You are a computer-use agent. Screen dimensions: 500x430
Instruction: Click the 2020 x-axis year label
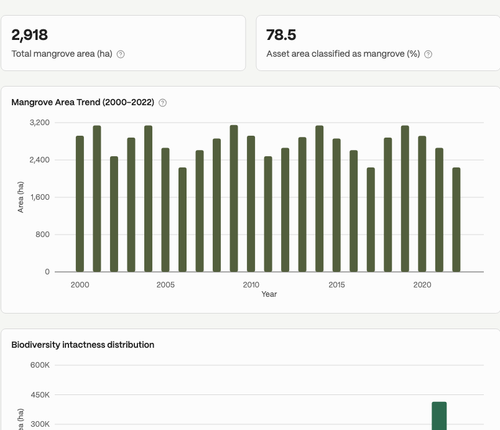click(x=422, y=285)
